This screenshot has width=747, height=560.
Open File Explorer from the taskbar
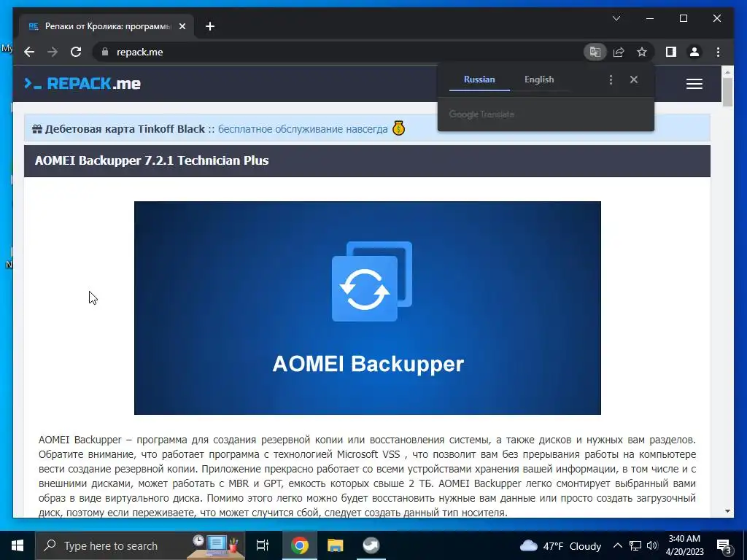pyautogui.click(x=336, y=545)
